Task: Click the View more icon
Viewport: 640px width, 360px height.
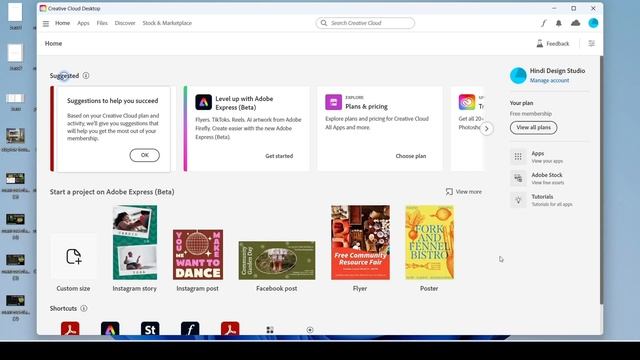Action: pos(449,191)
